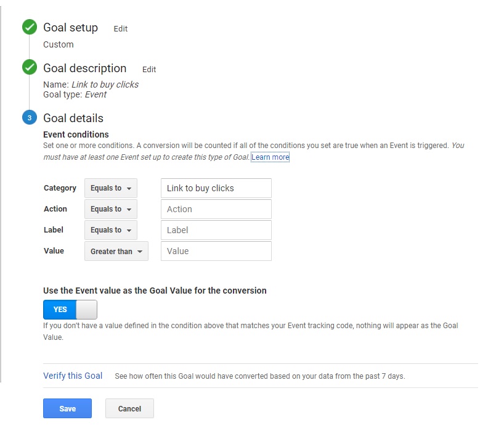Expand the Value 'Greater than' dropdown
Screen dimensions: 504x425
point(116,252)
